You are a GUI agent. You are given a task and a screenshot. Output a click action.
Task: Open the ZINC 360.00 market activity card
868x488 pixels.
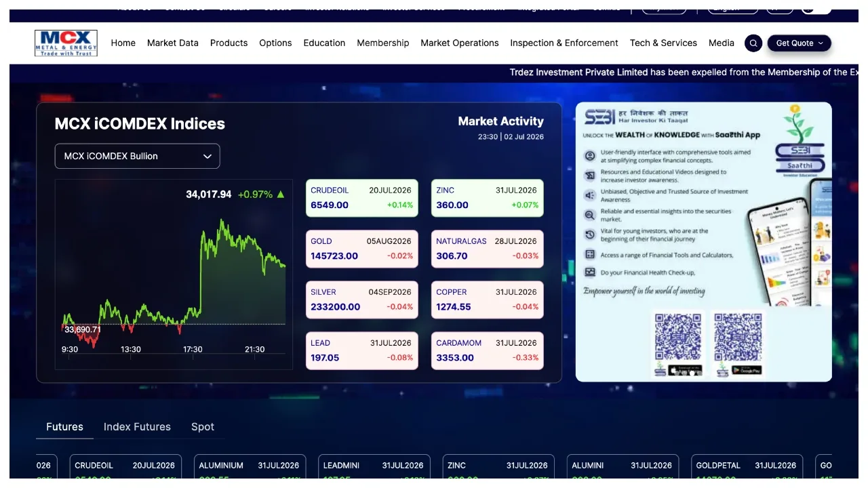tap(488, 198)
